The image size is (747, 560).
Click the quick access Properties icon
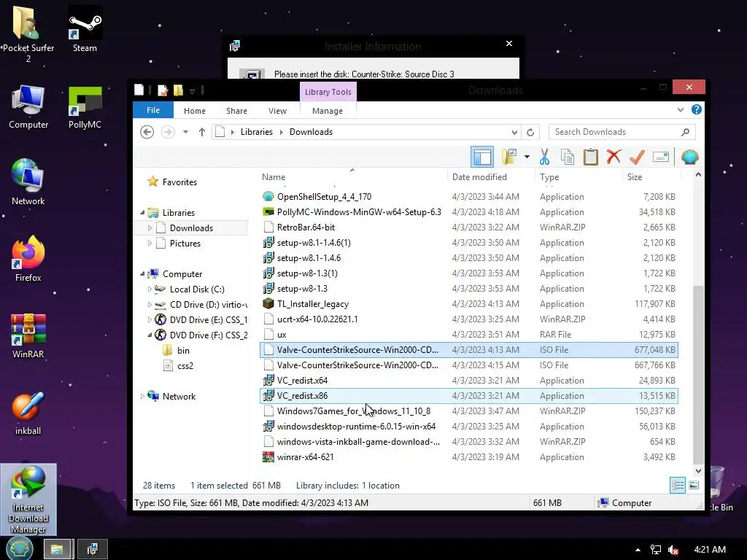coord(163,90)
